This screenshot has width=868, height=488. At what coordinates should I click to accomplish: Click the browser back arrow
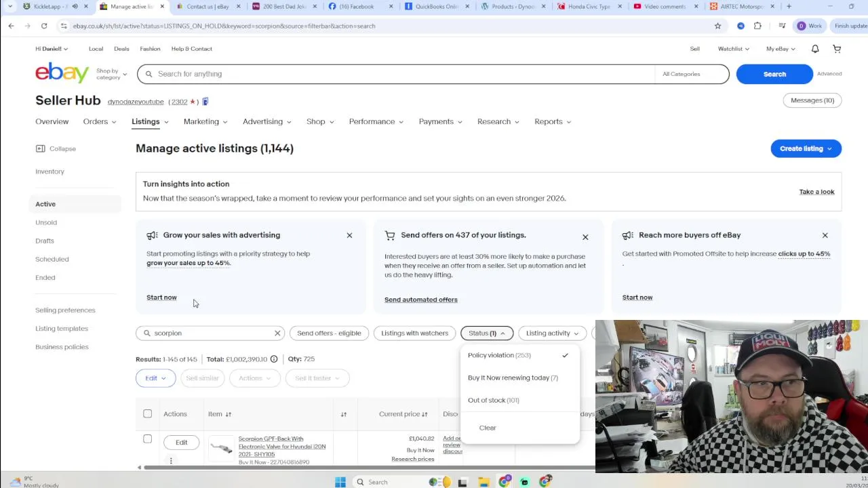pos(12,26)
